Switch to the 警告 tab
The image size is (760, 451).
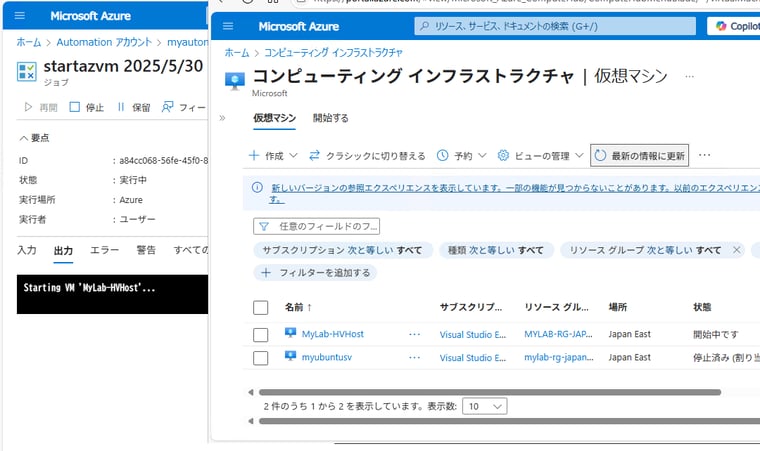tap(146, 250)
